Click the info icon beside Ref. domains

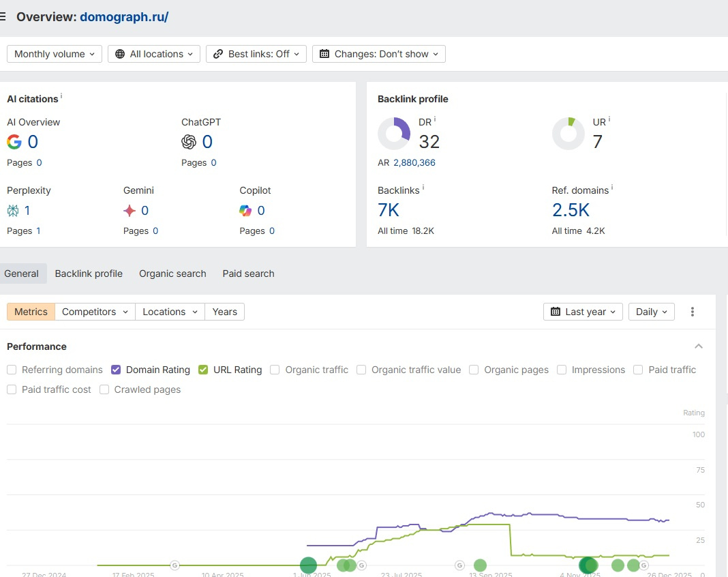coord(612,188)
